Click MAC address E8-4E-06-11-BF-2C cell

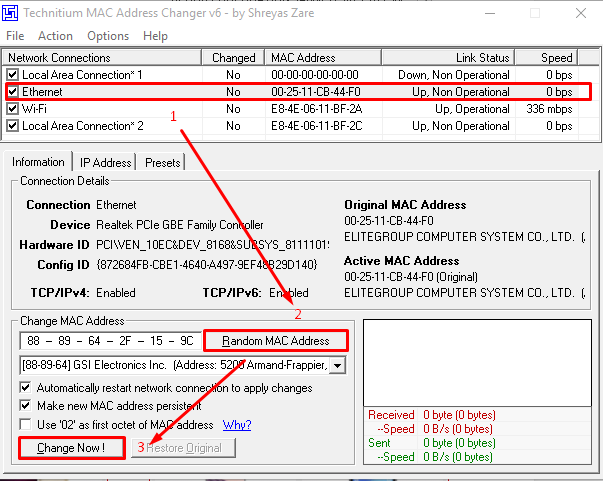[316, 126]
